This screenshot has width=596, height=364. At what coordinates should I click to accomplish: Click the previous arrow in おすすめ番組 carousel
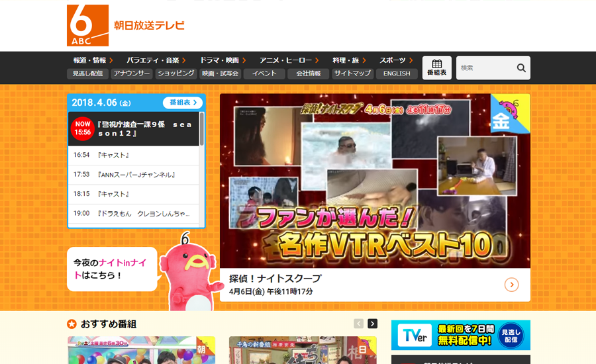tap(358, 324)
